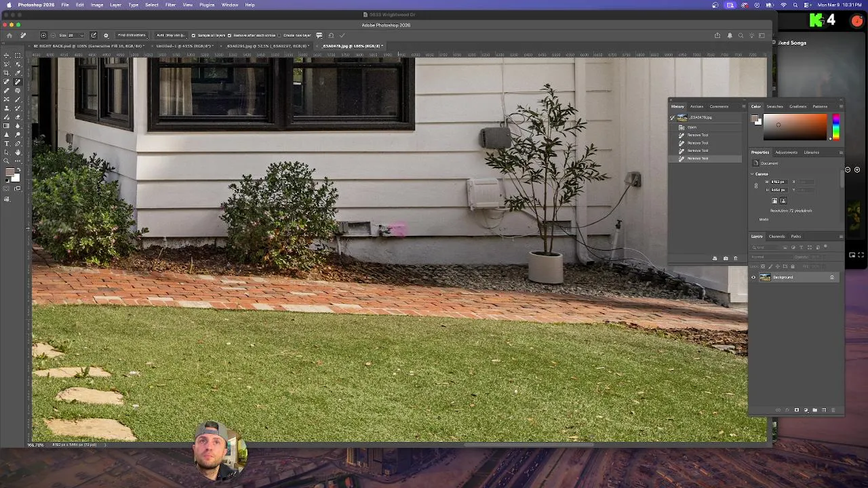Open workspace switcher in options bar
Screen dimensions: 868x488
[x=762, y=35]
